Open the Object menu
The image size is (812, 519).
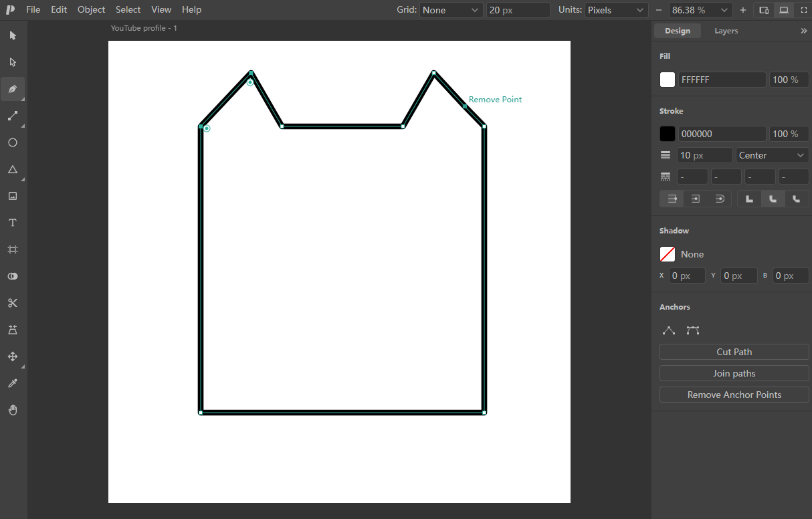tap(91, 9)
